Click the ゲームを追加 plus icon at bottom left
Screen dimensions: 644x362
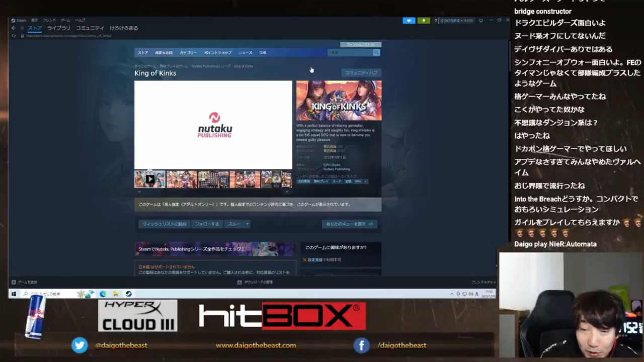coord(14,282)
